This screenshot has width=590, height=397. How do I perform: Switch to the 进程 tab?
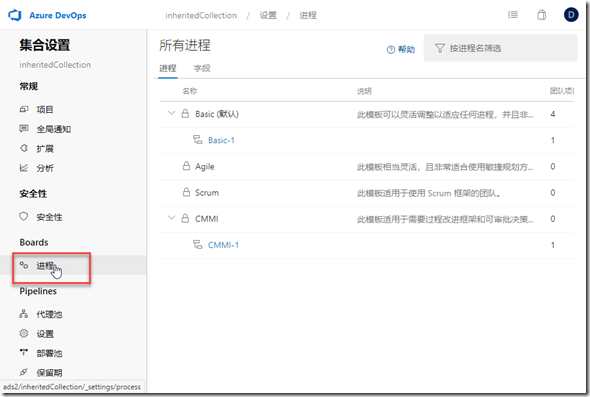coord(168,68)
